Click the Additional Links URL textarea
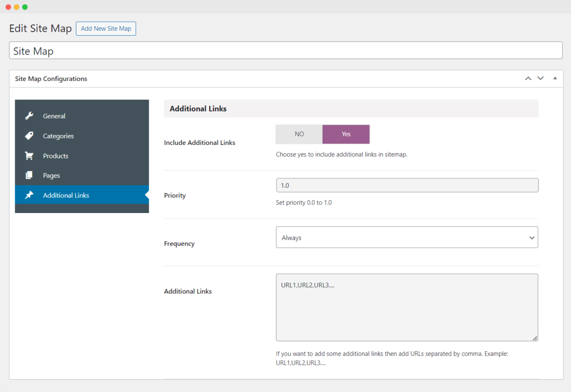571x392 pixels. click(x=407, y=307)
